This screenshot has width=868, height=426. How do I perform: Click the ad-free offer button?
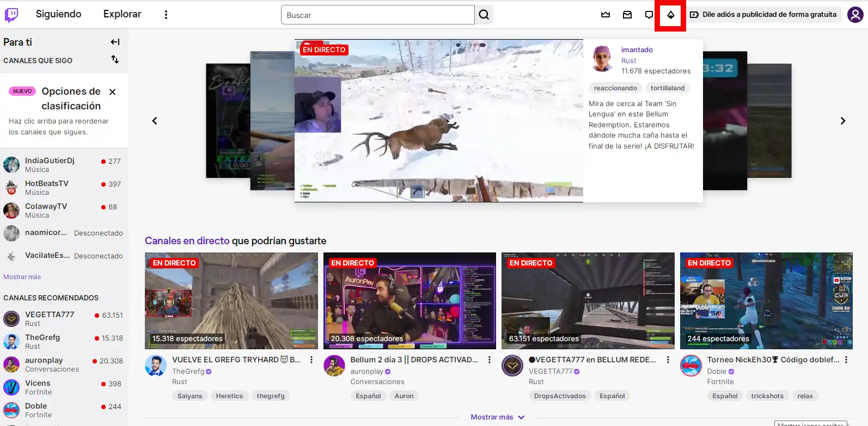click(763, 15)
